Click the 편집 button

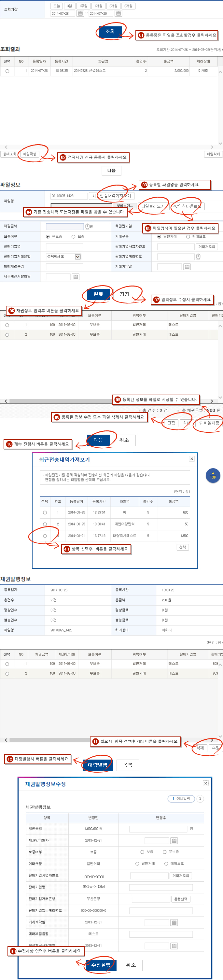tap(171, 423)
